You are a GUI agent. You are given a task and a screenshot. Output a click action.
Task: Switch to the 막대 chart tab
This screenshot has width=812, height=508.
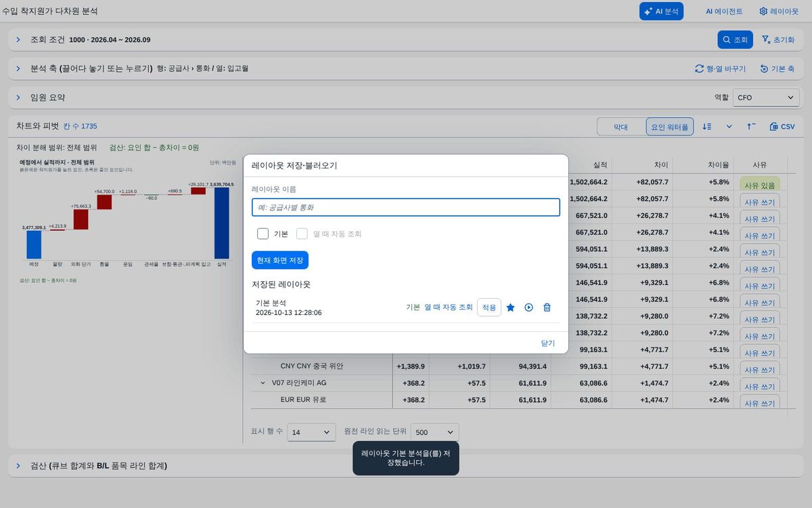621,127
